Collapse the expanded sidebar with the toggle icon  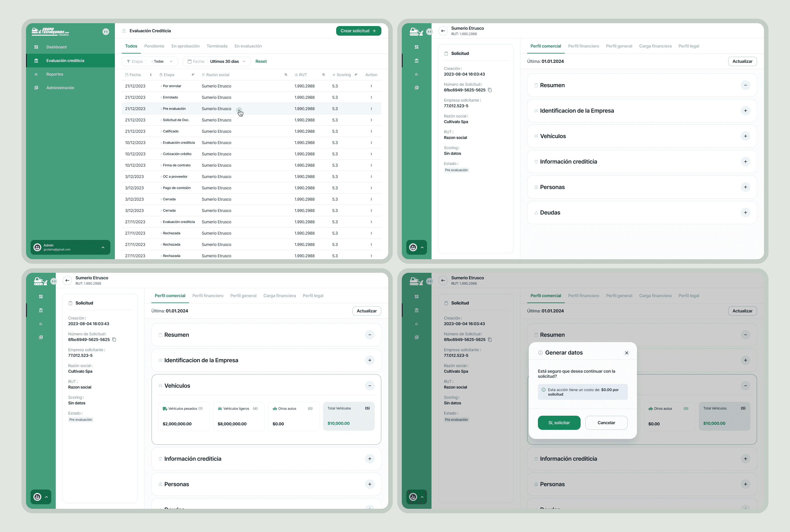106,32
